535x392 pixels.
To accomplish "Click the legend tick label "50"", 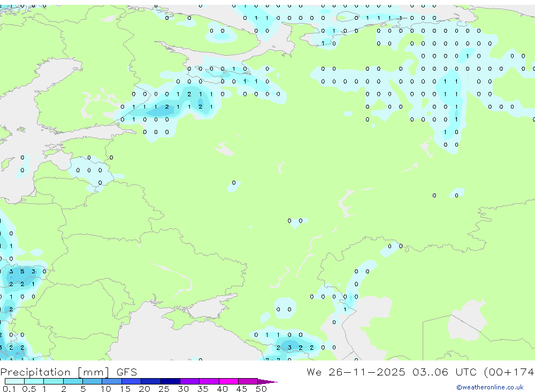I will (x=261, y=389).
